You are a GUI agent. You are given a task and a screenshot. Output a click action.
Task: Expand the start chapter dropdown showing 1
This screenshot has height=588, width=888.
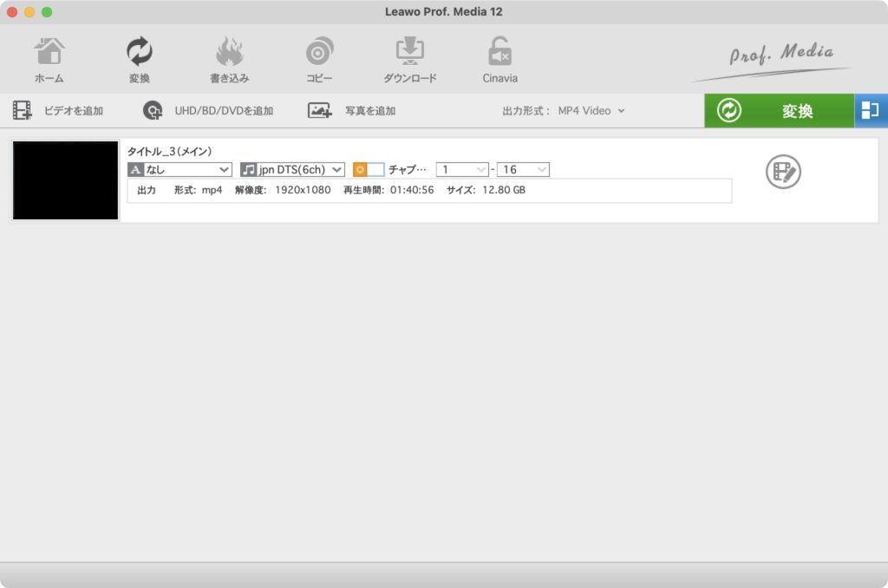point(462,170)
